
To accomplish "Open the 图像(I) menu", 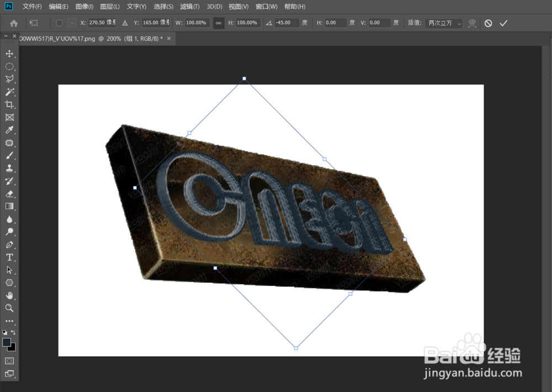I will [x=84, y=6].
